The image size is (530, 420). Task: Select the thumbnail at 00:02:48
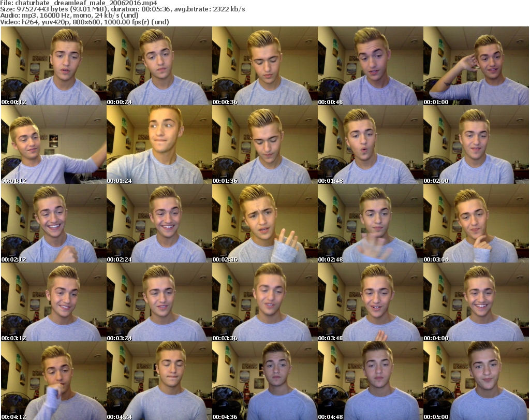point(370,224)
